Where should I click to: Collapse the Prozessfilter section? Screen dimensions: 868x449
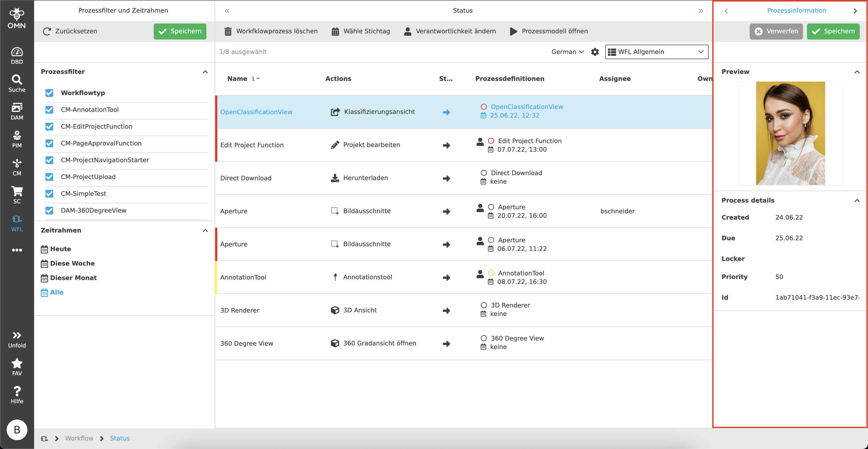click(205, 72)
